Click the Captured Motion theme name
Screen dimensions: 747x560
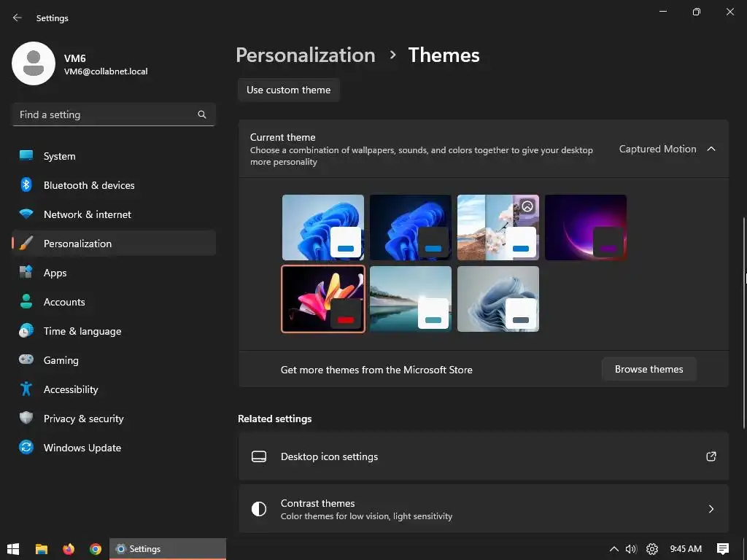(657, 149)
